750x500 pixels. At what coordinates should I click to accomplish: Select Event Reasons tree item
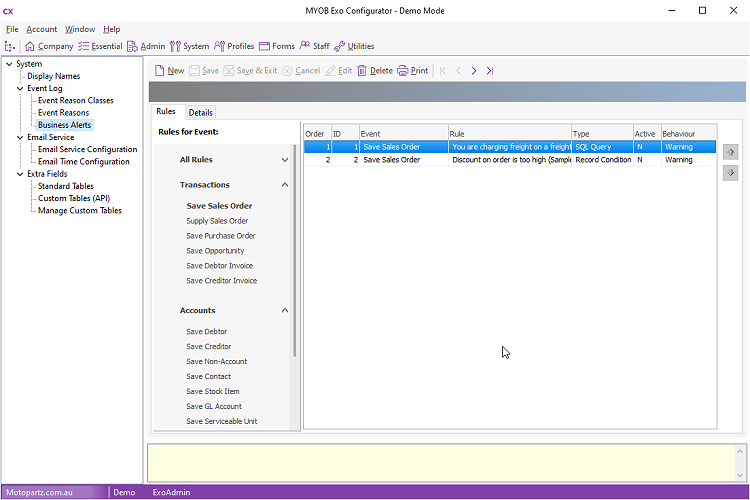pos(64,113)
